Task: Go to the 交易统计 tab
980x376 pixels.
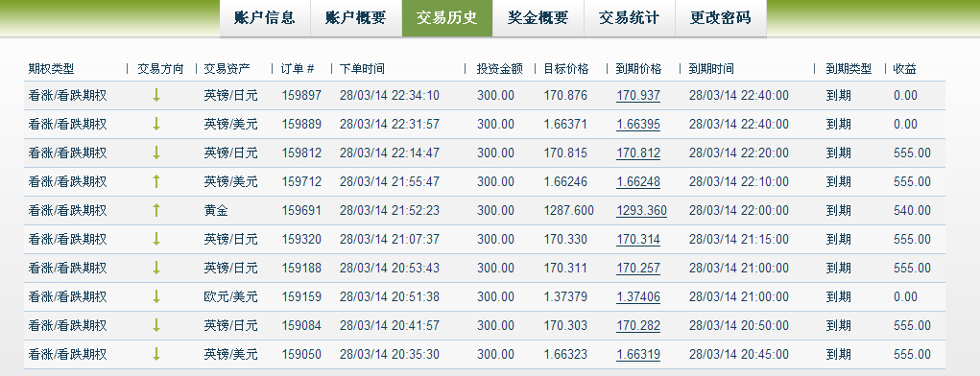Action: pos(630,18)
